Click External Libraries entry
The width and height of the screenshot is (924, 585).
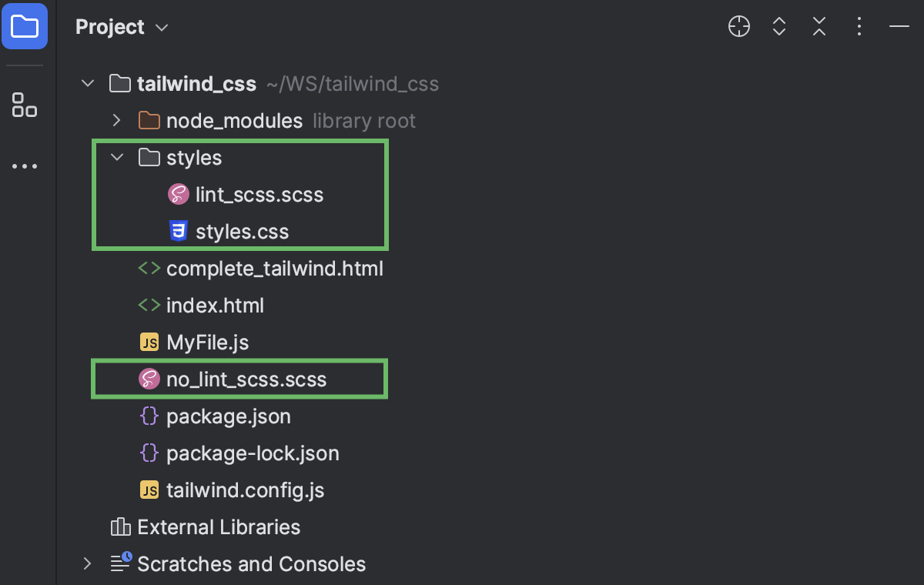point(218,526)
